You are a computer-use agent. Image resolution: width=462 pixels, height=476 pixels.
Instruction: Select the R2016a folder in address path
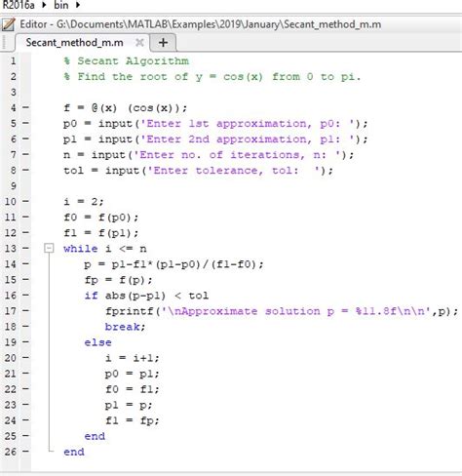click(x=19, y=5)
